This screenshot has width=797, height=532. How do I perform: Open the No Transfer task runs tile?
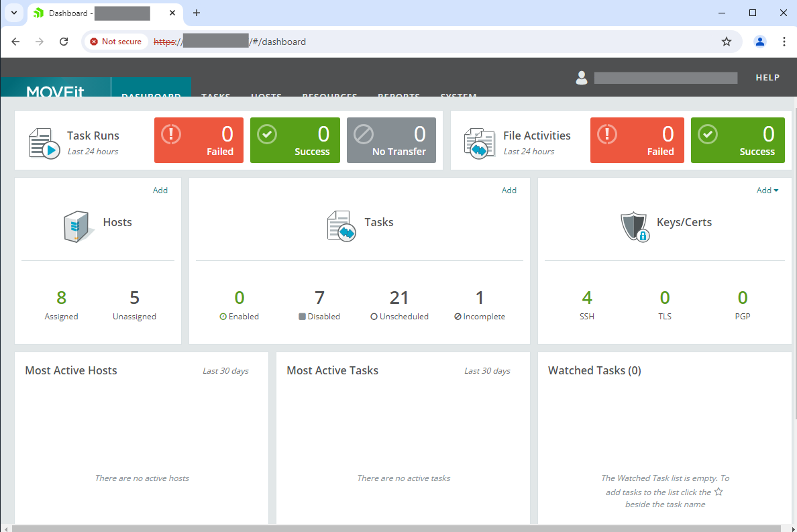(x=391, y=140)
